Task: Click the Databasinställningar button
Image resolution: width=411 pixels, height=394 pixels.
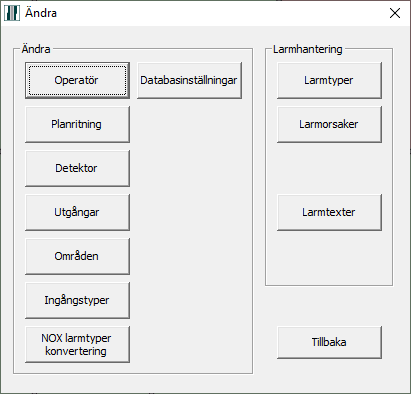Action: click(x=189, y=80)
